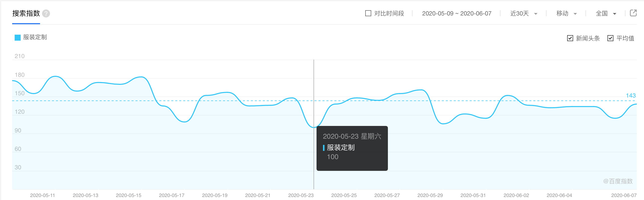The image size is (644, 200).
Task: Click the 2020-05-09 ~ 2020-06-07 date range
Action: 457,13
